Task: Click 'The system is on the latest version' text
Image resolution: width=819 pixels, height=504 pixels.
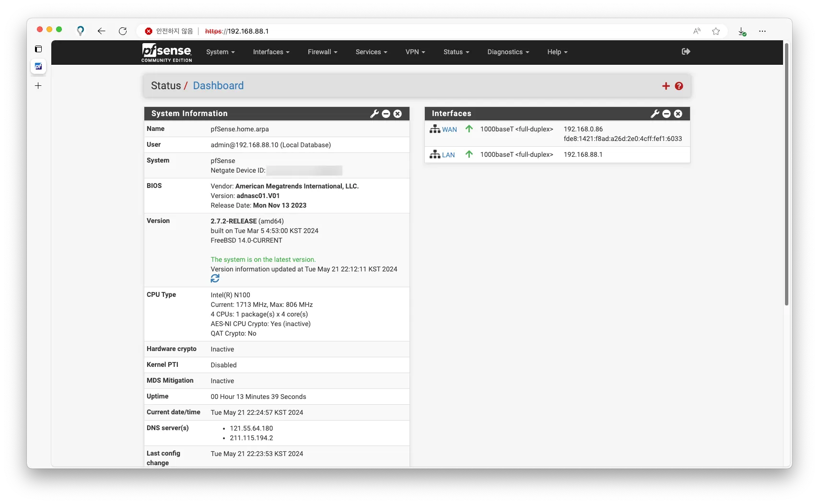Action: 263,259
